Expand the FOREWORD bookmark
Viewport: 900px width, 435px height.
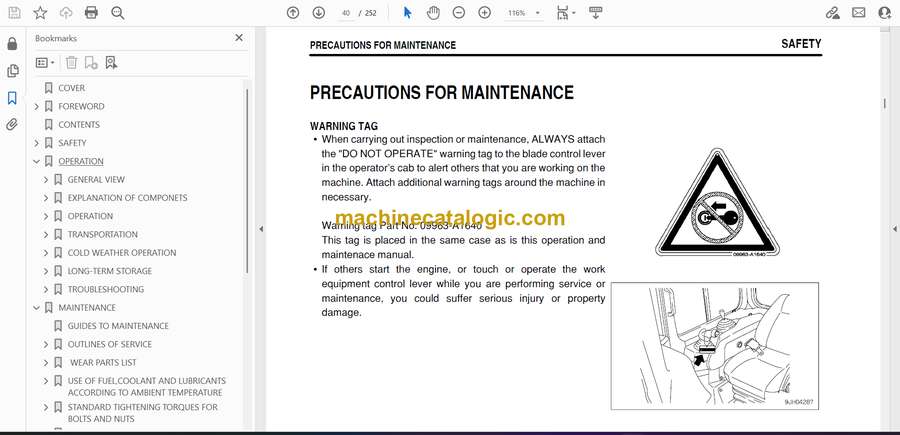[x=37, y=107]
